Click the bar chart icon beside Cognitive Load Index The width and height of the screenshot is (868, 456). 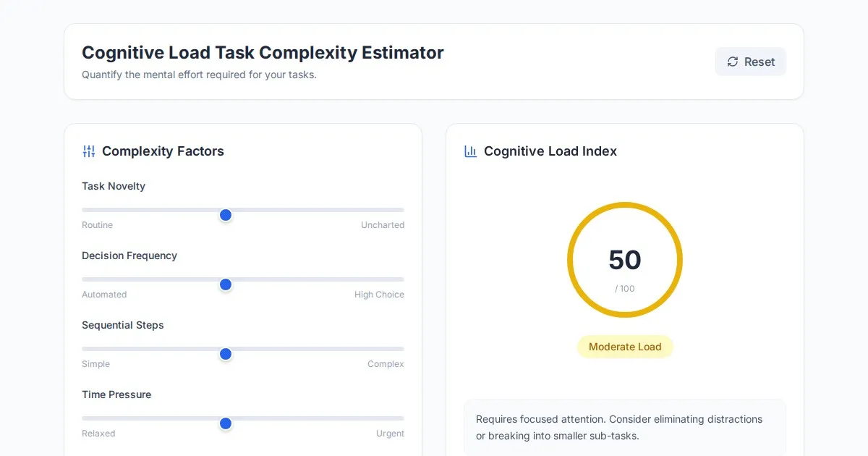pos(471,151)
